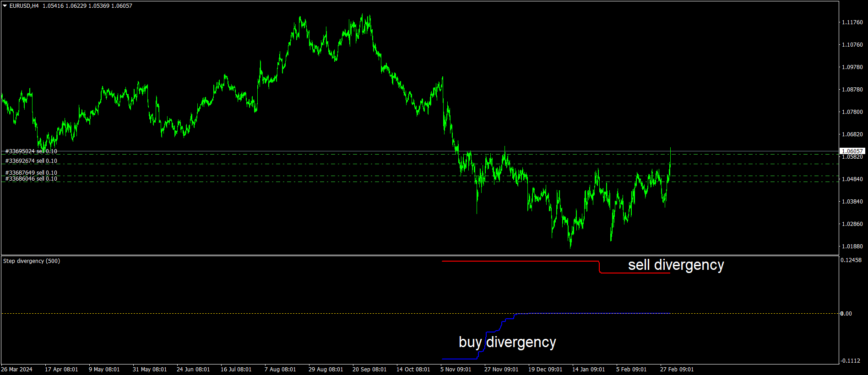Click the 26 Mar 2024 date label
Image resolution: width=868 pixels, height=375 pixels.
click(17, 370)
